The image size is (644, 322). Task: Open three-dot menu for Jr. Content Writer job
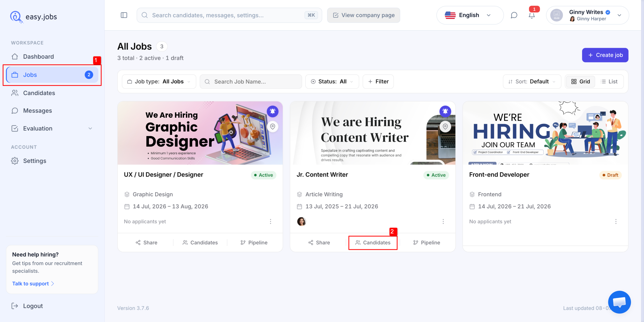443,221
